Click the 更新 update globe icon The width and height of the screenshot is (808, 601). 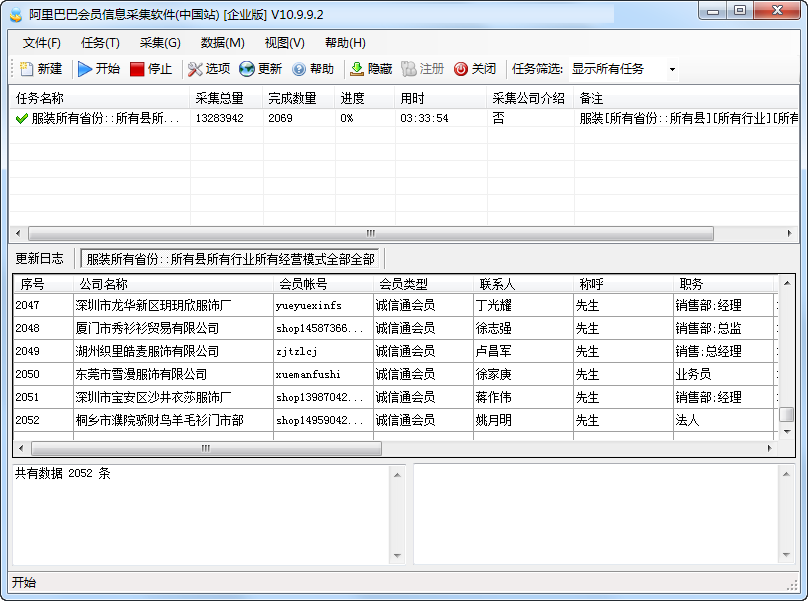click(247, 69)
